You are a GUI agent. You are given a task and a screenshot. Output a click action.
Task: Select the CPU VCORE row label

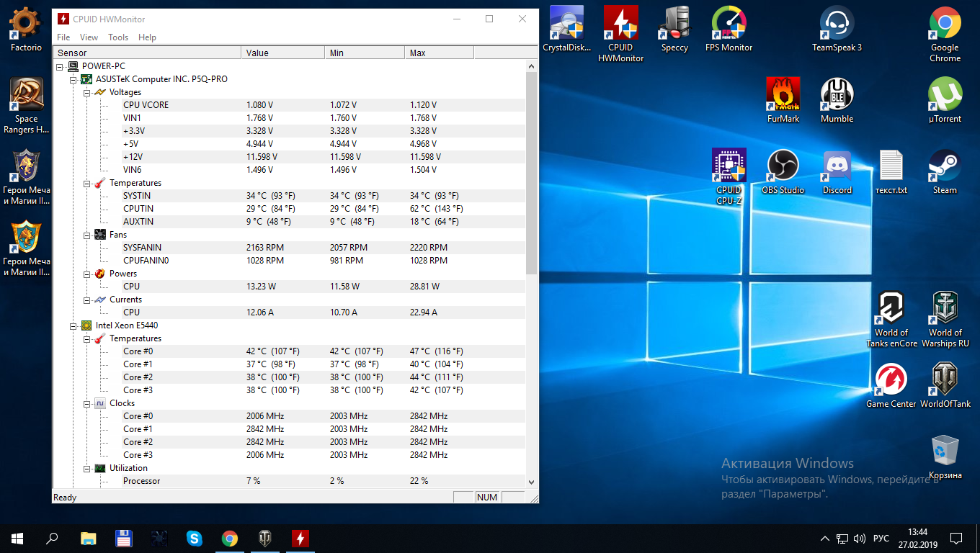click(146, 105)
